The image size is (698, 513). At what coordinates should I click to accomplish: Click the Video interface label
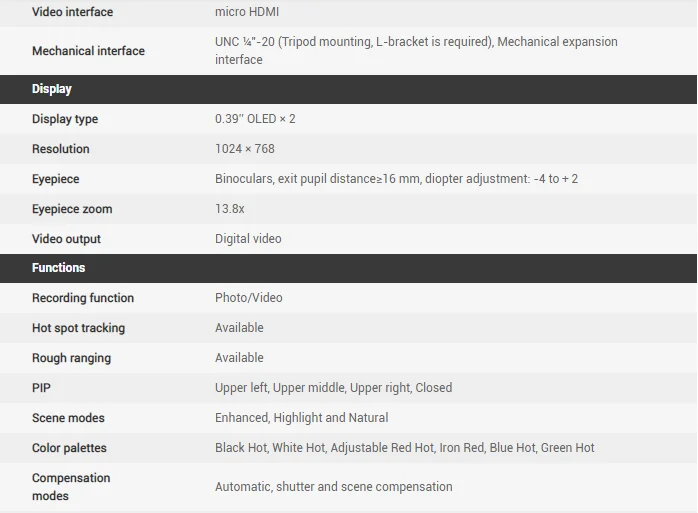coord(72,12)
